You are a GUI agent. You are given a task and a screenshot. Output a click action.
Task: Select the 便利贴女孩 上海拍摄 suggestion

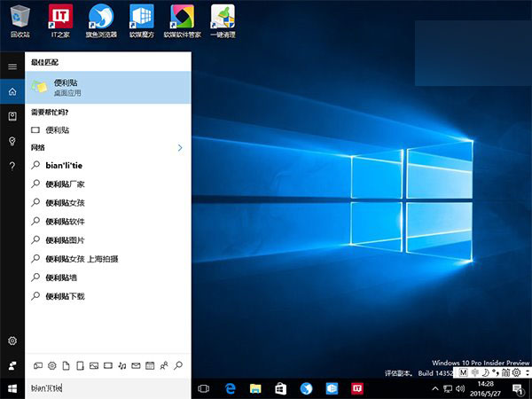pos(108,259)
